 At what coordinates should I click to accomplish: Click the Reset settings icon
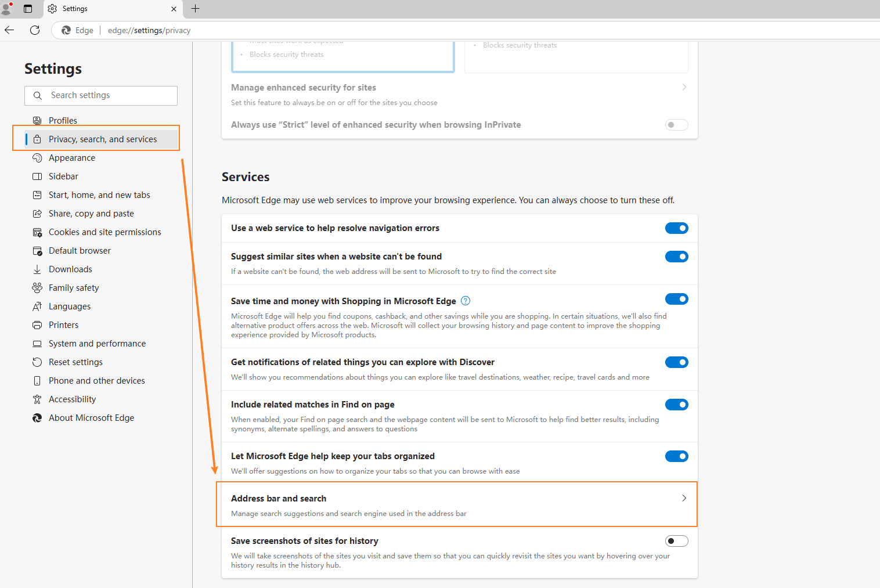(37, 362)
